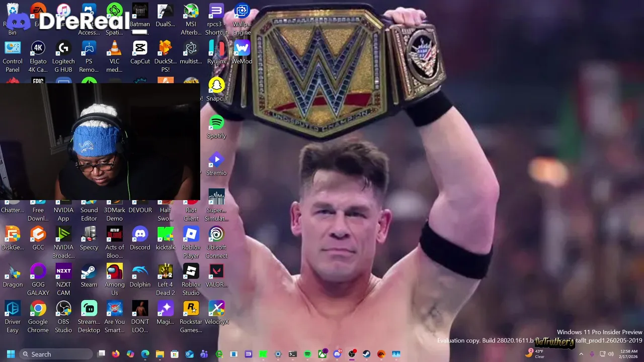Open the 43°F Clear weather widget
Viewport: 644px width, 362px height.
(x=535, y=354)
